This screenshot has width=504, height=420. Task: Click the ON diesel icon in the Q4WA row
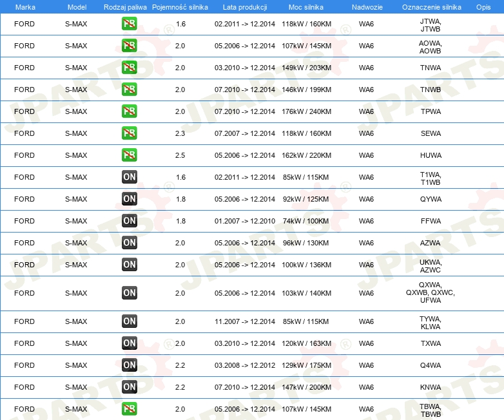129,365
